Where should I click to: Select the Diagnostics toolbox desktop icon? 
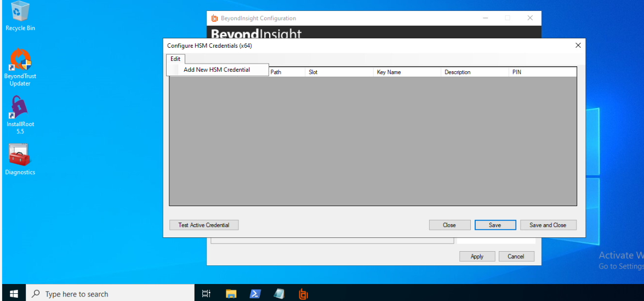click(x=20, y=160)
